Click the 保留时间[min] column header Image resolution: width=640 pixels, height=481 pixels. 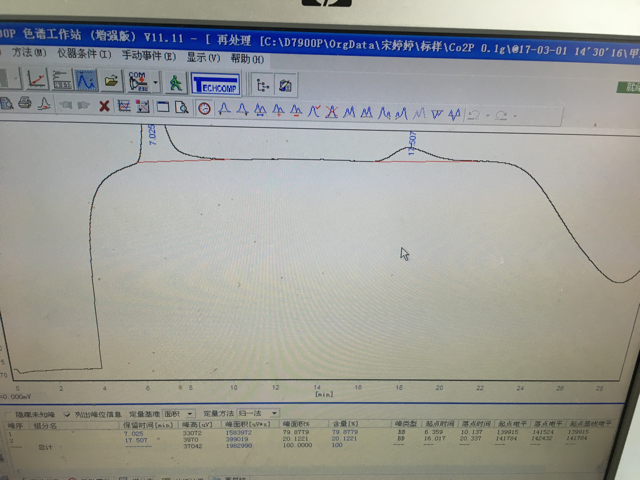149,425
